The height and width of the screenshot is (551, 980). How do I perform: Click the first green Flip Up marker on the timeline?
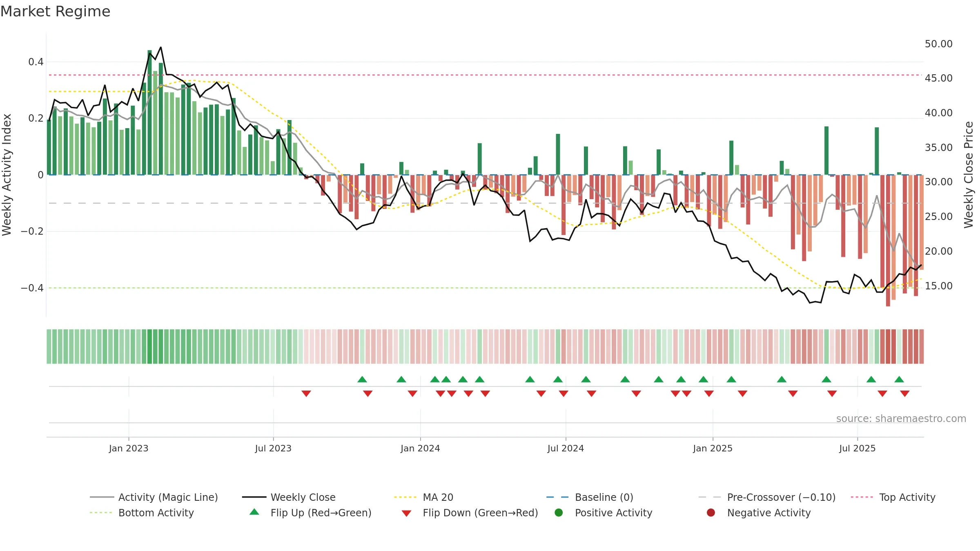pyautogui.click(x=362, y=379)
